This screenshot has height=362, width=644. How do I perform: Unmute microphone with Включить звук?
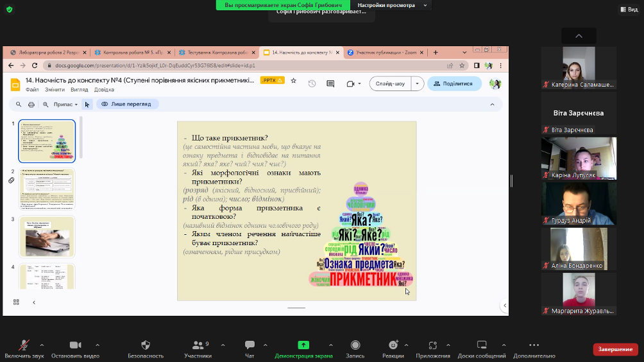(24, 346)
